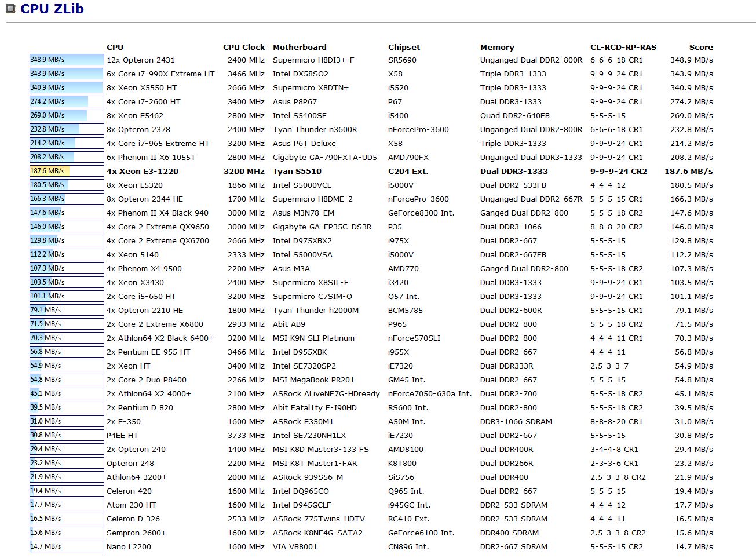The height and width of the screenshot is (558, 756).
Task: Click the 4x Xeon X3430 entry
Action: [135, 282]
